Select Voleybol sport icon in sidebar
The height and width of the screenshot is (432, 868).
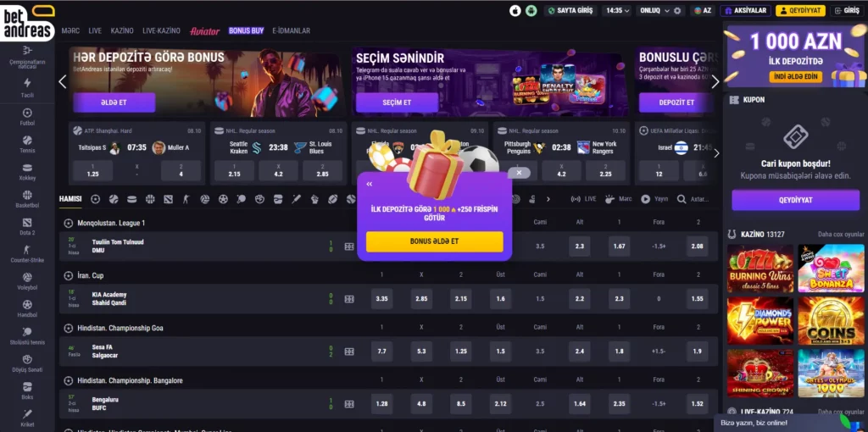pyautogui.click(x=27, y=281)
